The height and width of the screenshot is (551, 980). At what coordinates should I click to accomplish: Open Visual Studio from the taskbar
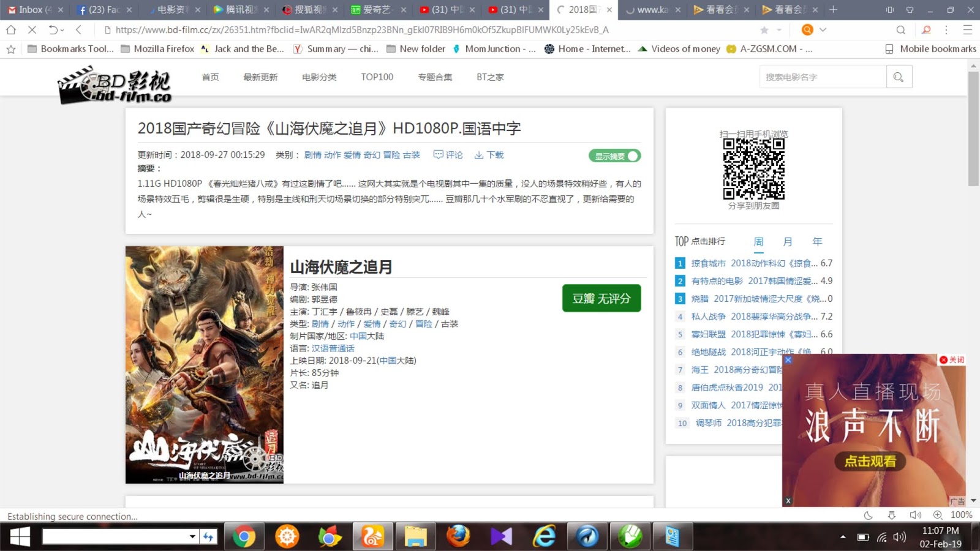point(501,537)
